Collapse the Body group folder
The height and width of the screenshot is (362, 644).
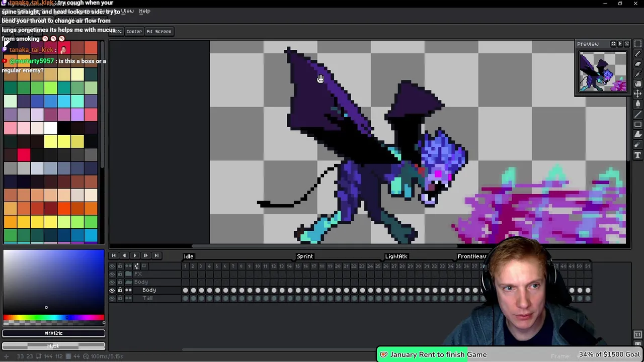[x=128, y=282]
